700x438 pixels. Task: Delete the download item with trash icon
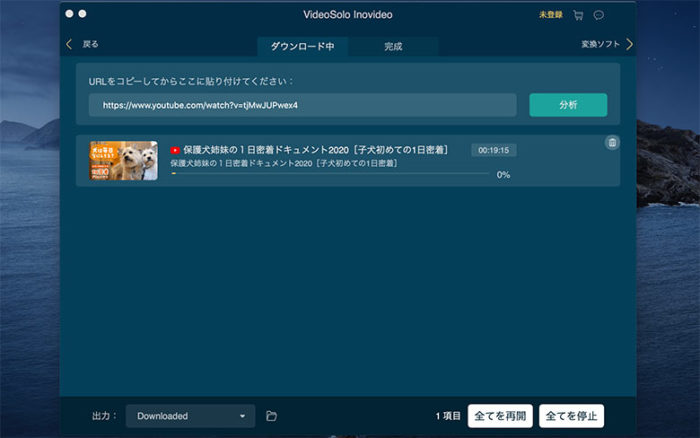(612, 142)
